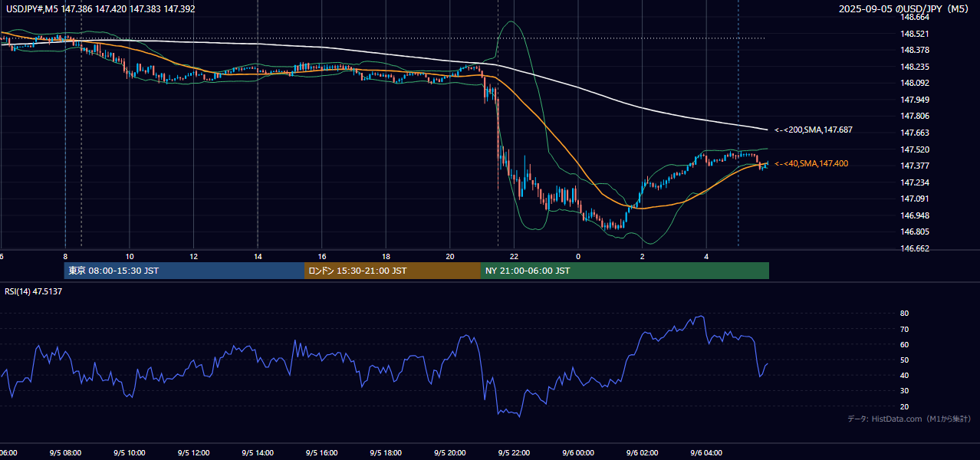Screen dimensions: 980x460
Task: Click the hour label 22 on price chart axis
Action: pyautogui.click(x=514, y=256)
